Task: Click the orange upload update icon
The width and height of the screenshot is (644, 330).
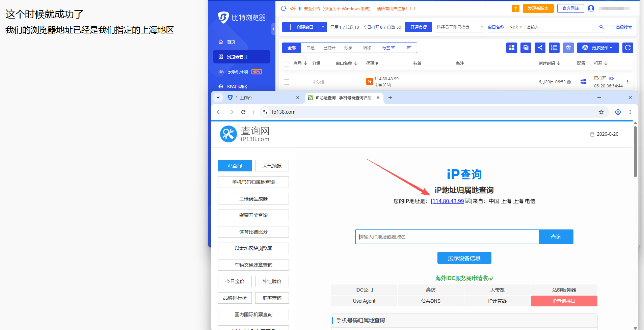Action: pyautogui.click(x=515, y=8)
